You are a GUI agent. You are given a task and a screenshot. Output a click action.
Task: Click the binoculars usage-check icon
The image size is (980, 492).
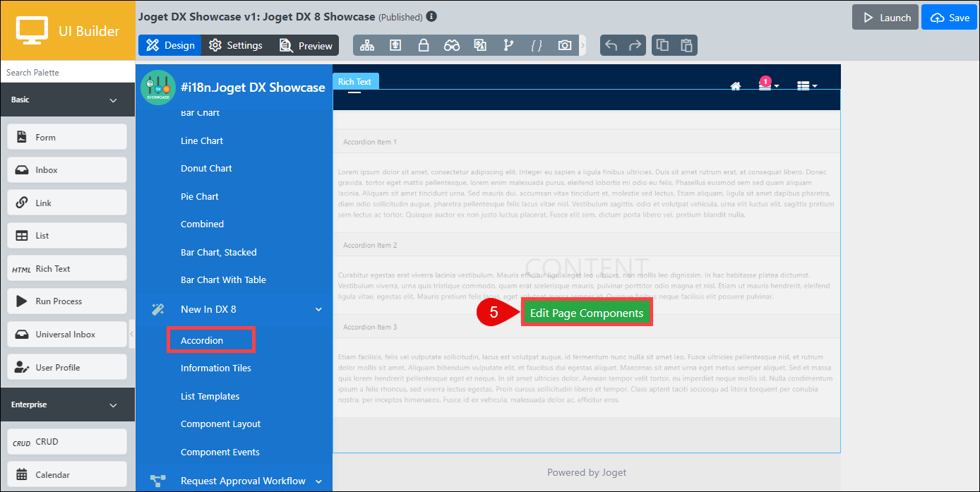(452, 45)
